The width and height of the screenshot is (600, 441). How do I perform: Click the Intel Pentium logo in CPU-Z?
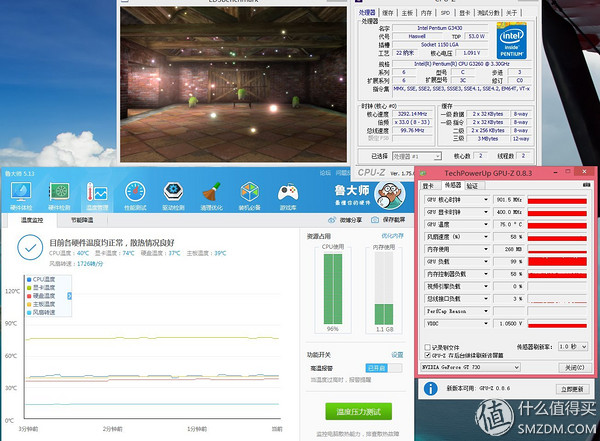pyautogui.click(x=512, y=41)
